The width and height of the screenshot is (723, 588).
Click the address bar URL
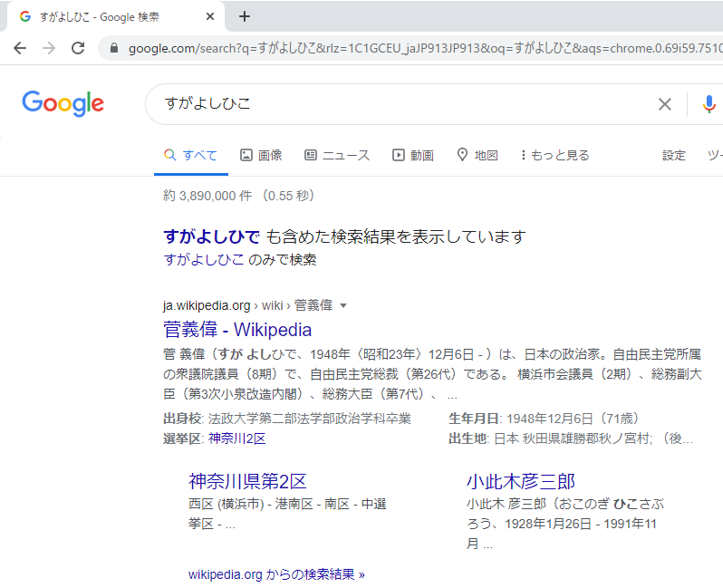(424, 48)
